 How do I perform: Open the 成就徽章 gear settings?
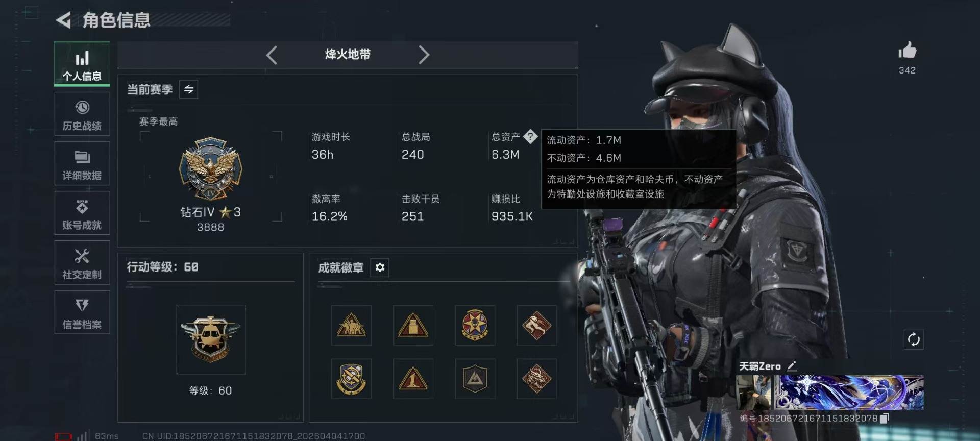click(380, 267)
